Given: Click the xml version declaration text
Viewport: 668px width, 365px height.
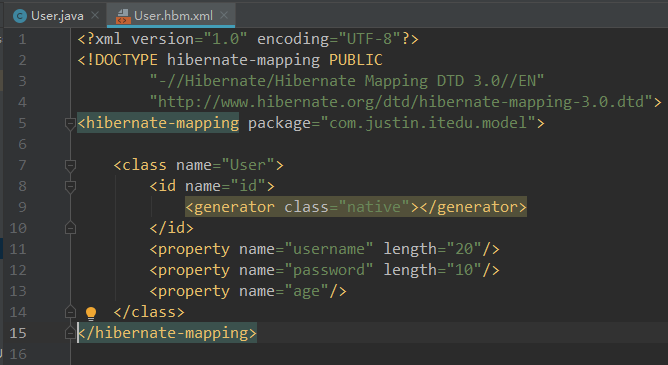Looking at the screenshot, I should (x=248, y=39).
